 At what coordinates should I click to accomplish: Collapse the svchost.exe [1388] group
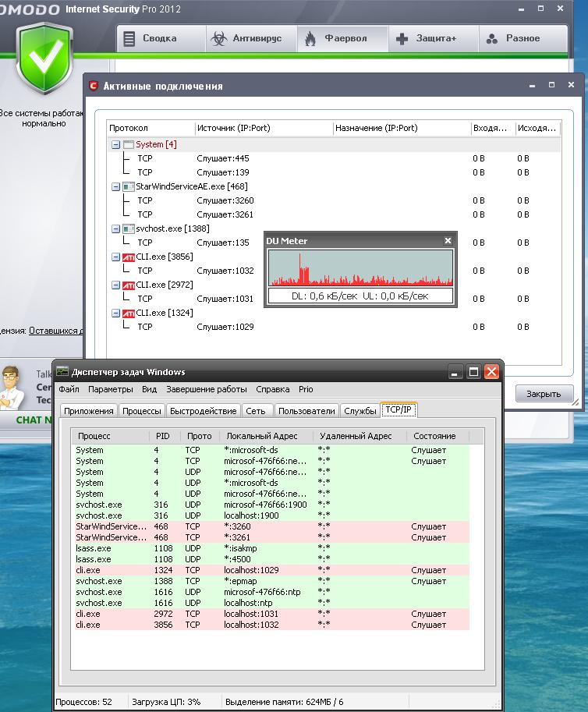115,228
